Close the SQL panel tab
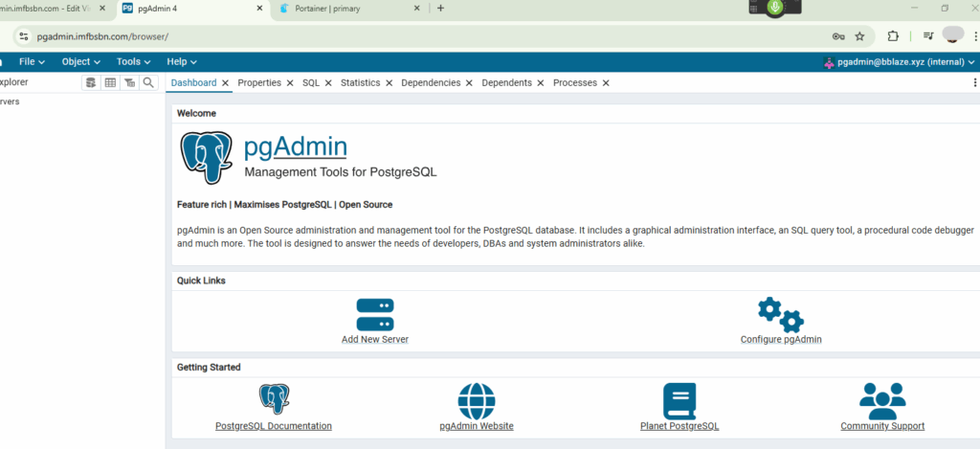Viewport: 980px width, 449px height. pyautogui.click(x=328, y=83)
